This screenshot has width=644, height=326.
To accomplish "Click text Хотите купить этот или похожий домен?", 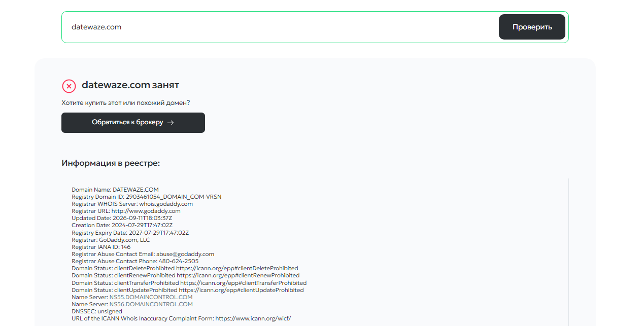I will (x=126, y=103).
